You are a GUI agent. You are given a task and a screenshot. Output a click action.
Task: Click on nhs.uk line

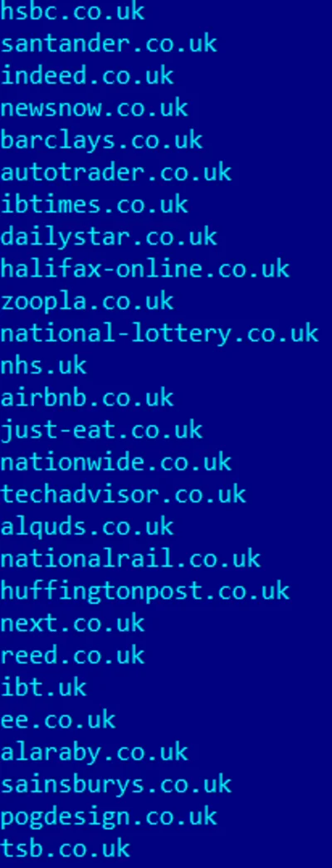43,365
